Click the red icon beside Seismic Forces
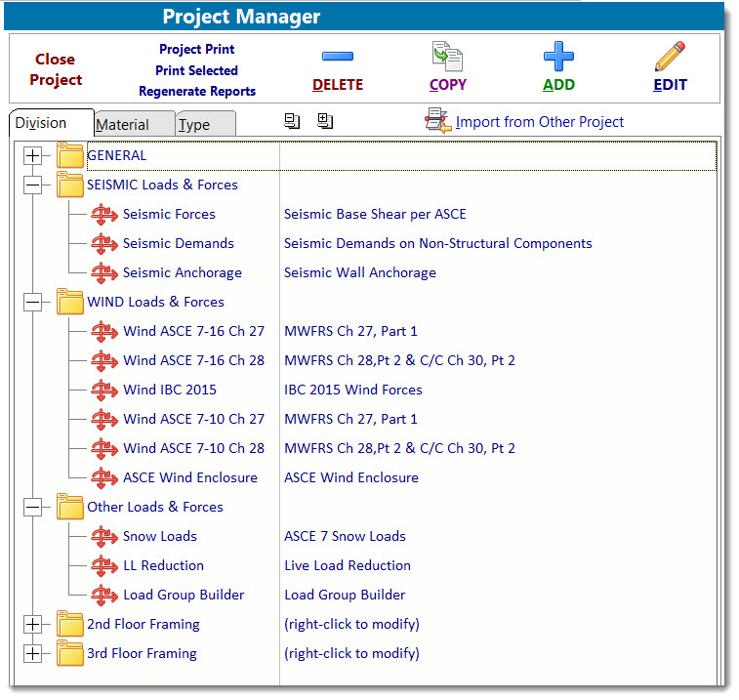This screenshot has width=739, height=700. click(x=103, y=214)
